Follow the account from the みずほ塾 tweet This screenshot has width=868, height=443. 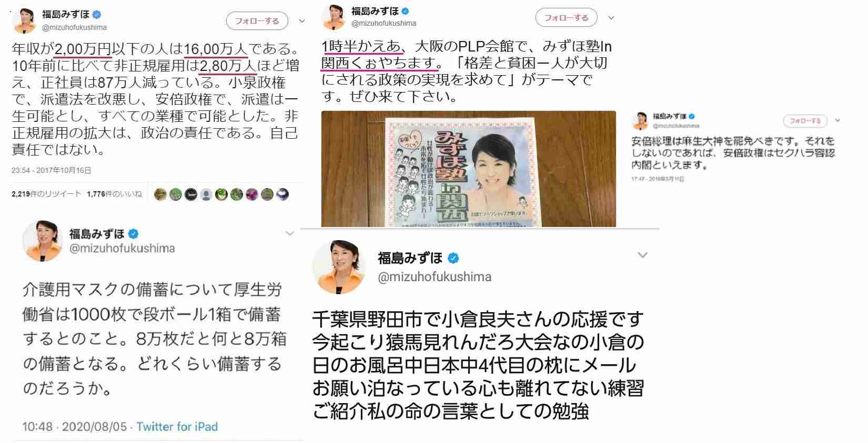click(x=567, y=18)
